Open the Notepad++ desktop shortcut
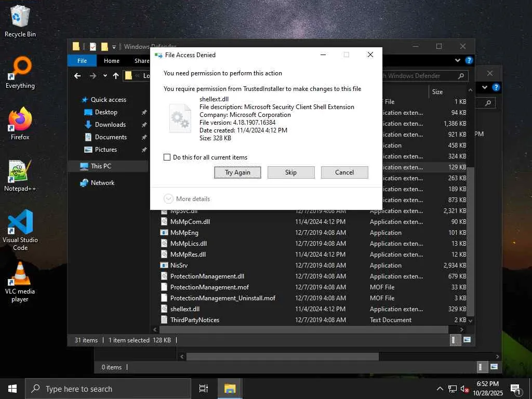The image size is (532, 399). (x=20, y=176)
